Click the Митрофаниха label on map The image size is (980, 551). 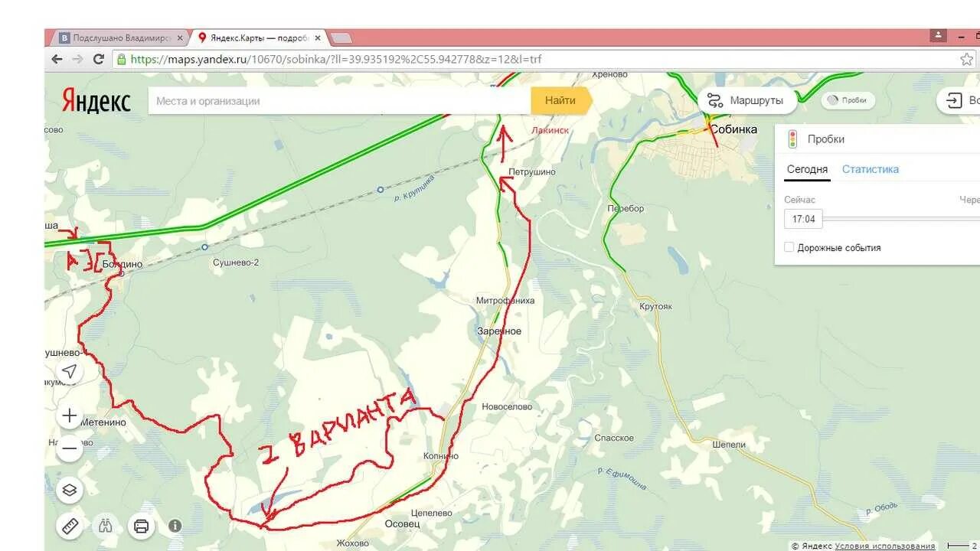click(505, 301)
